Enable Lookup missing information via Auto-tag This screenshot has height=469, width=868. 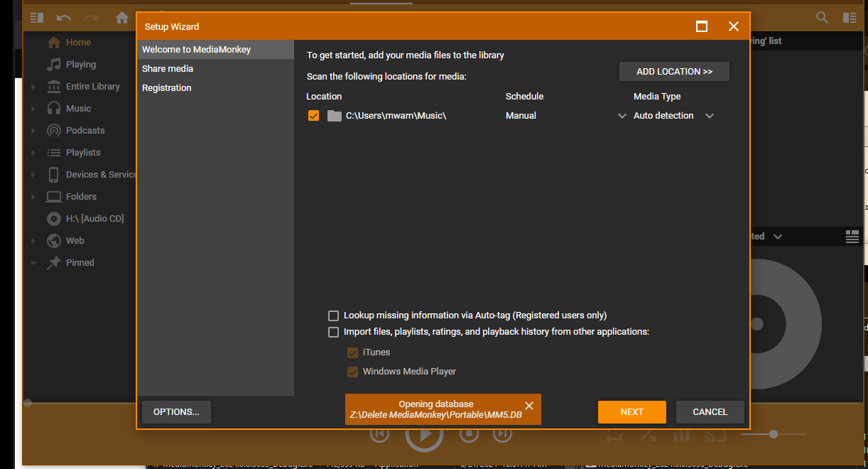pos(333,316)
